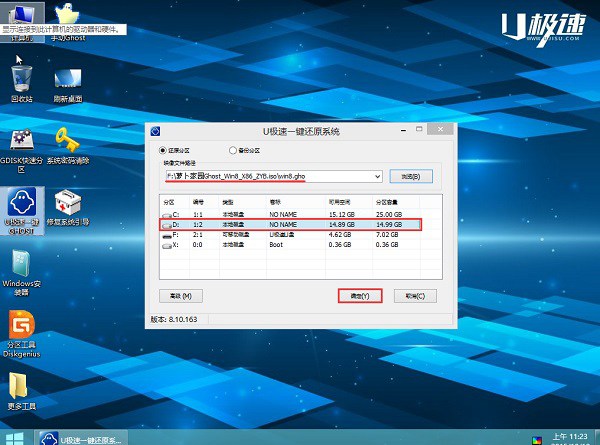600x445 pixels.
Task: Launch GDISK quick partition icon
Action: 21,151
